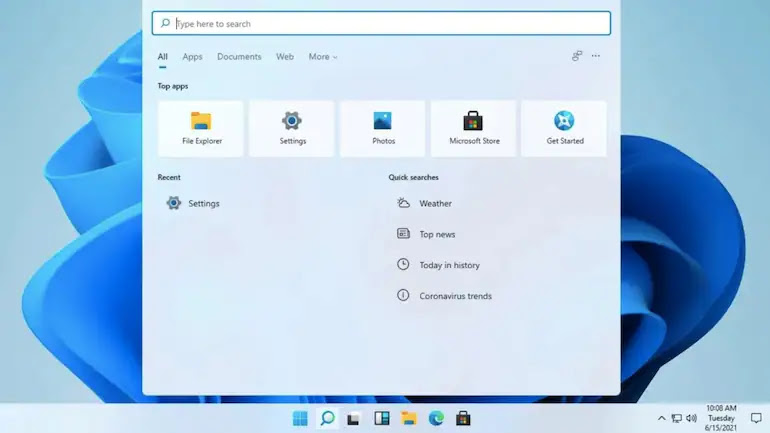Switch to the Documents search tab
770x433 pixels.
239,57
